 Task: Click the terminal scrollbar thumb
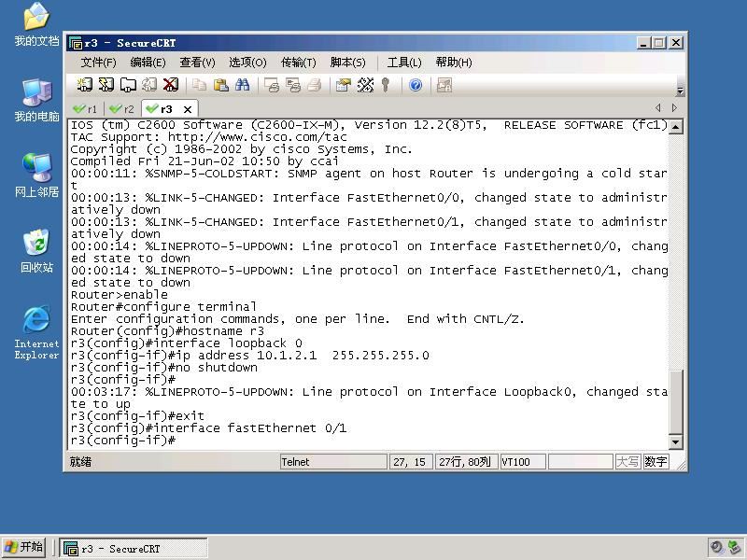click(675, 402)
